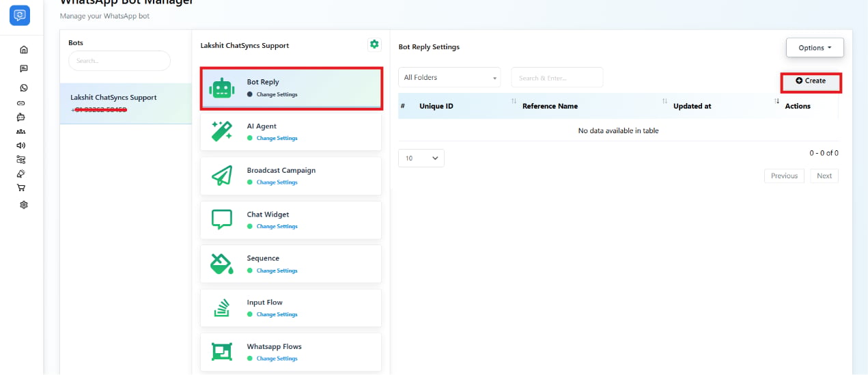
Task: Open Change Settings under Broadcast Campaign
Action: click(x=277, y=182)
